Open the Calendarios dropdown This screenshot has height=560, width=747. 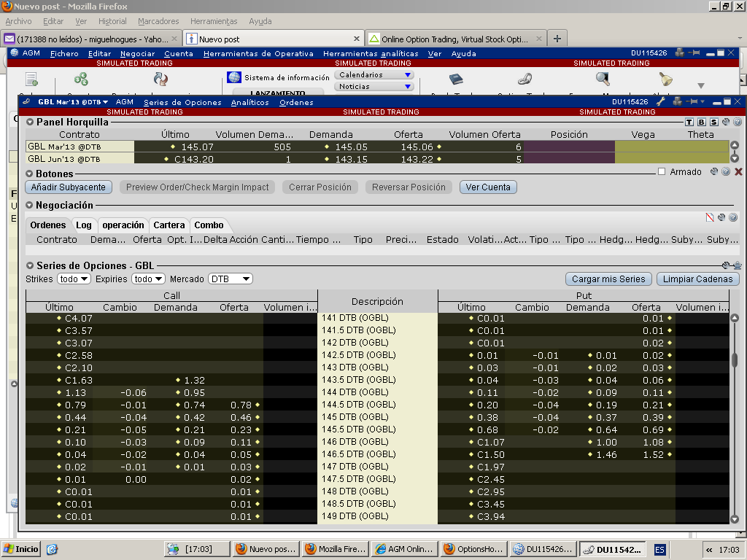click(374, 75)
